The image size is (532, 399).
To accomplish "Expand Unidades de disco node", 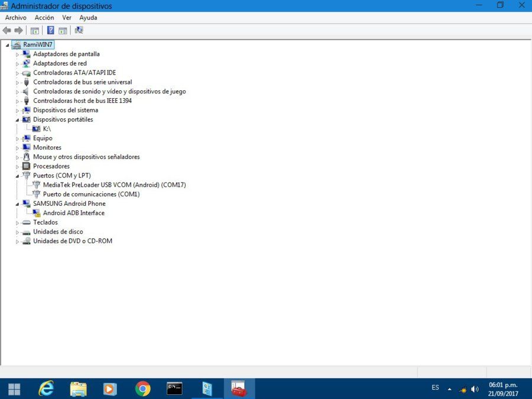I will tap(17, 232).
